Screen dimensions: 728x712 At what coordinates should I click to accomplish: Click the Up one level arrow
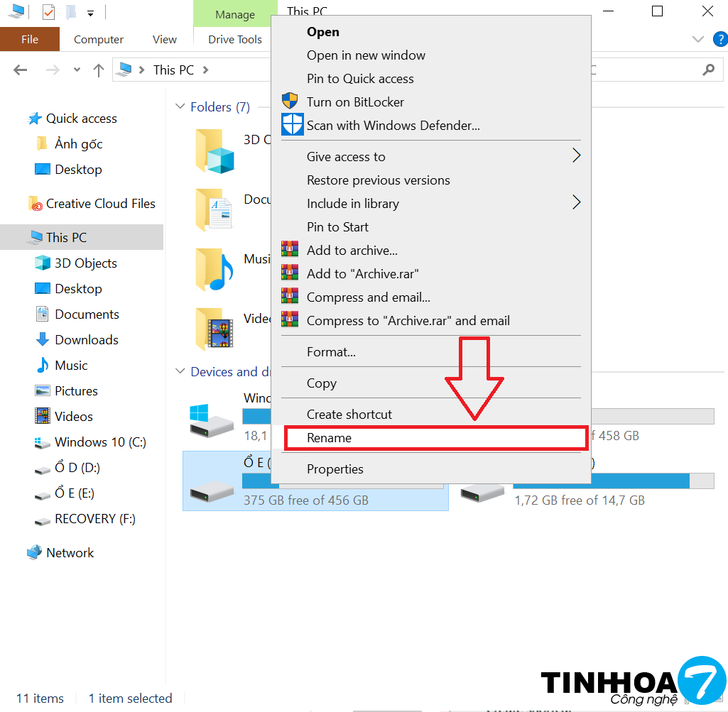click(99, 70)
